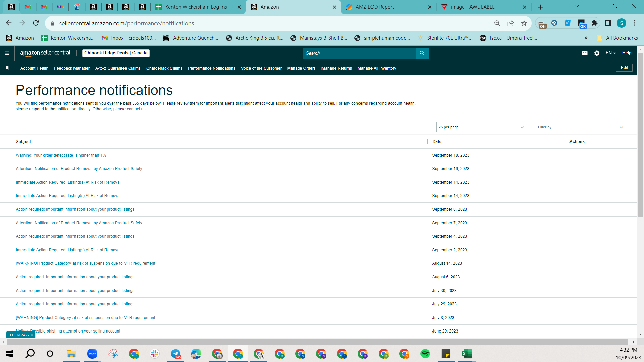Open a new browser tab
This screenshot has width=644, height=362.
(540, 7)
